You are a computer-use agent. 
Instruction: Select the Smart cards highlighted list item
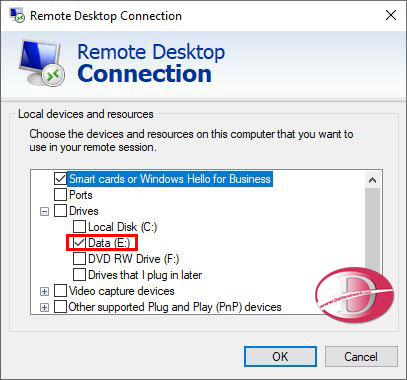click(x=170, y=179)
